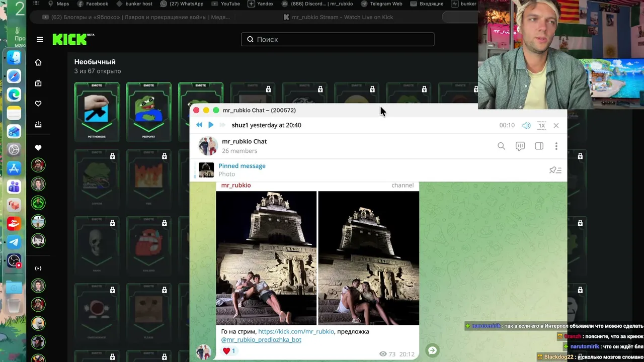Open the Kick sidebar filled heart icon
This screenshot has width=644, height=362.
point(38,148)
